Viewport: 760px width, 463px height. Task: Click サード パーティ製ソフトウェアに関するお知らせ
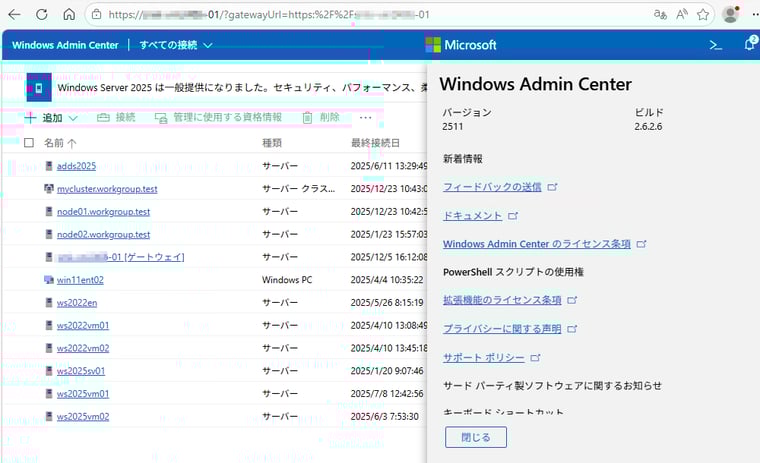(x=552, y=386)
